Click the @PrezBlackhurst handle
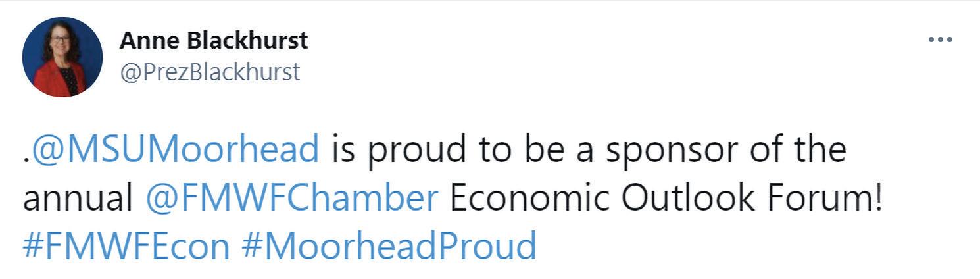The width and height of the screenshot is (980, 279). (x=210, y=72)
